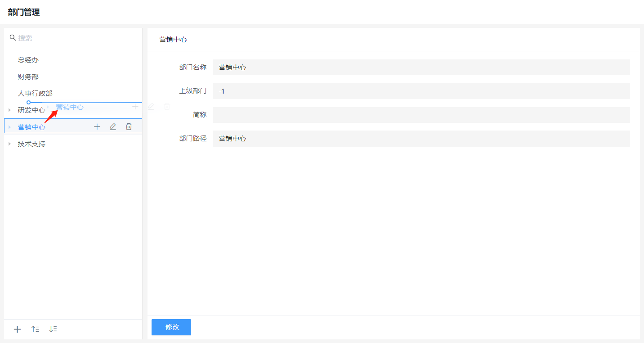Screen dimensions: 644x343
Task: Click the magnifier search icon
Action: (x=13, y=38)
